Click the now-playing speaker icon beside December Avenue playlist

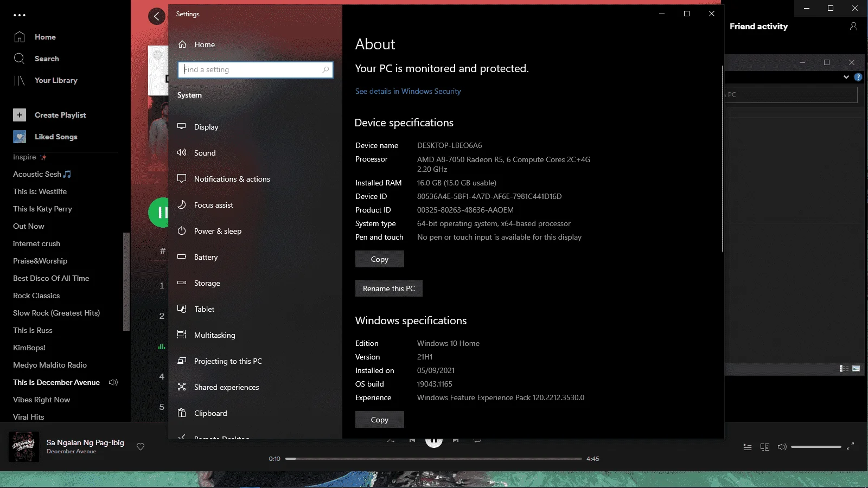[113, 382]
